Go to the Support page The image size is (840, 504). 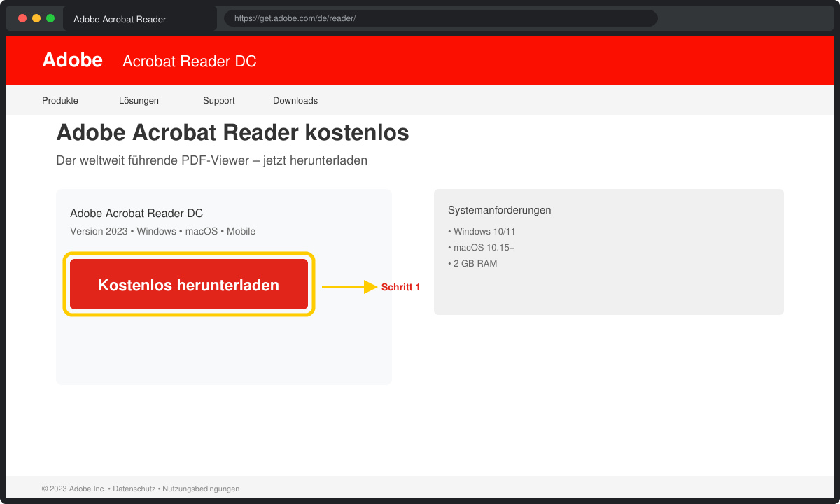(219, 101)
